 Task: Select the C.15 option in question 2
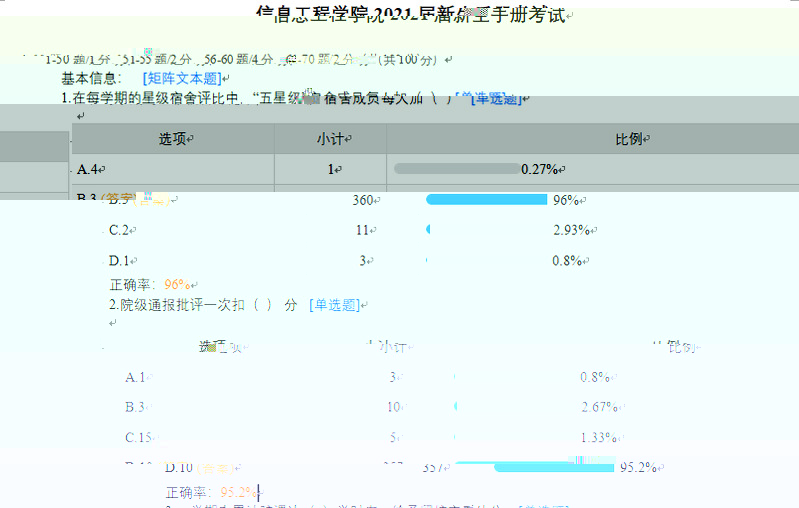tap(139, 437)
